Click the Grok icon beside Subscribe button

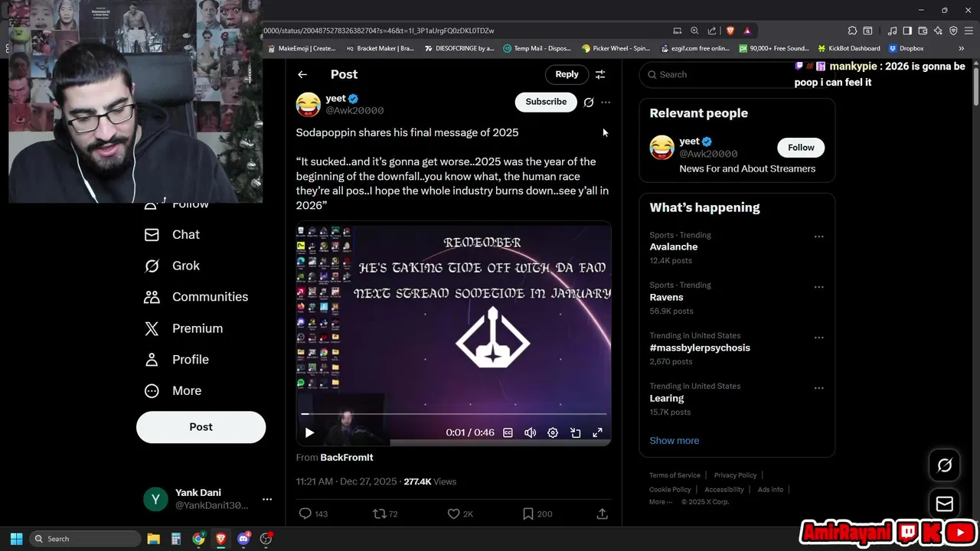pos(588,102)
